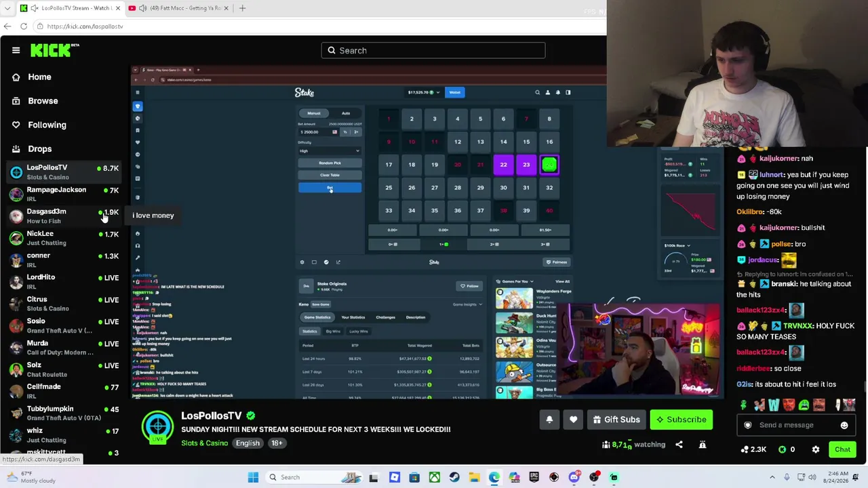The image size is (868, 488).
Task: Close the LosPollosTV Stream tab
Action: [117, 8]
